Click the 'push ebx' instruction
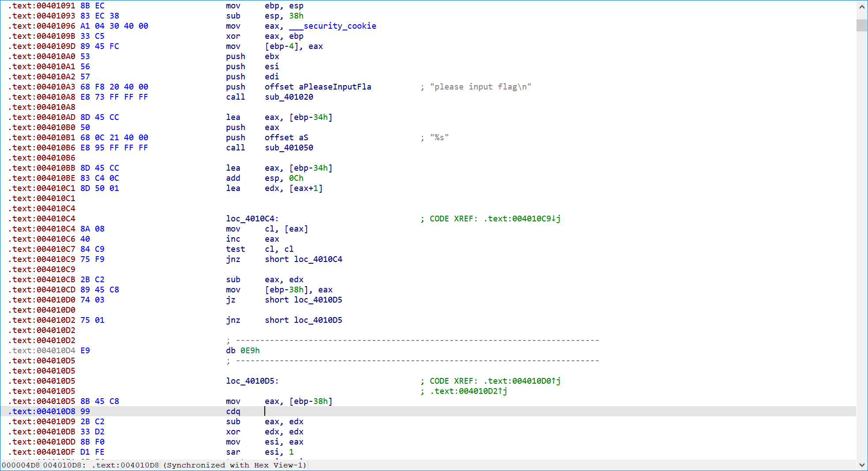This screenshot has height=471, width=868. pyautogui.click(x=252, y=56)
